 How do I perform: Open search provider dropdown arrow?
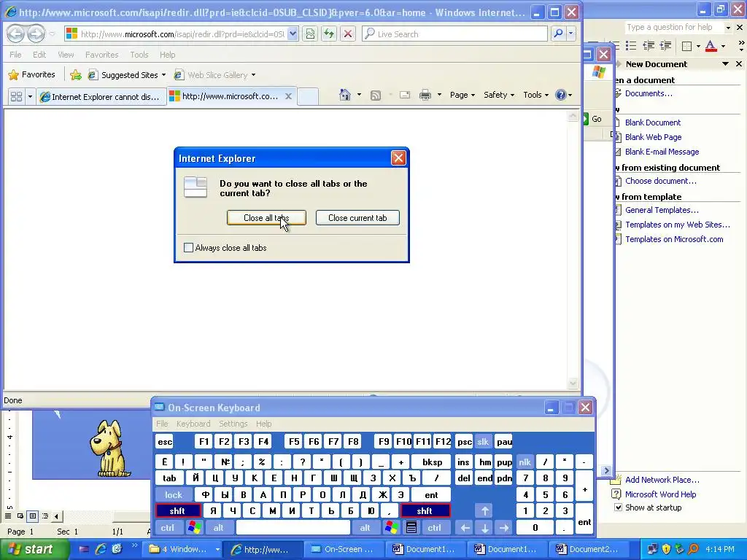(x=570, y=34)
